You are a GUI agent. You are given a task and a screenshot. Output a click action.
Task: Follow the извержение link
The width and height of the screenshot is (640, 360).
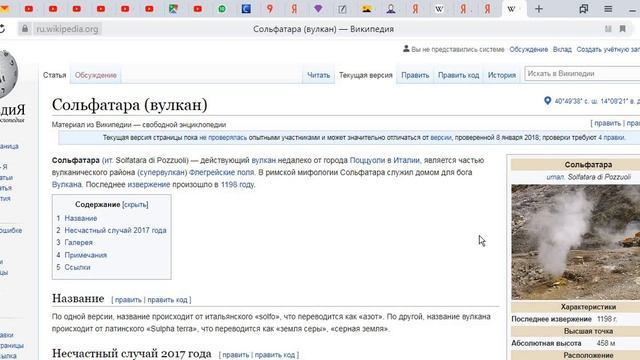[x=149, y=184]
